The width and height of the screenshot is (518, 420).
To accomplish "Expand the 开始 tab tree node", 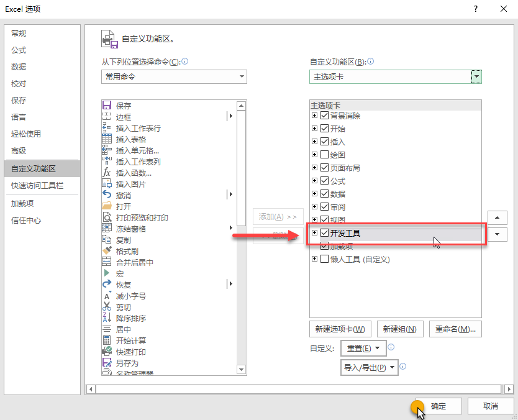I will coord(315,128).
